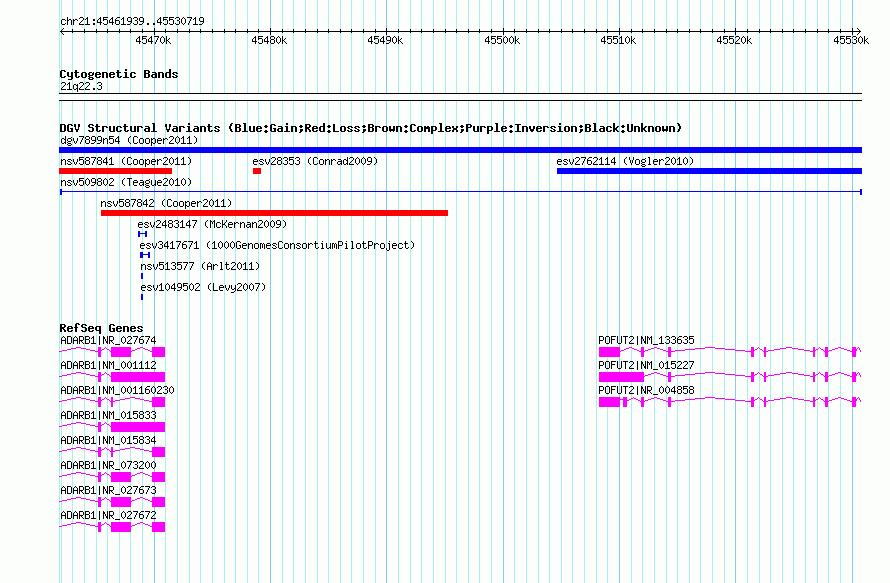Click the ADARB1|NR_027672 gene glyph
Viewport: 890px width, 583px height.
point(112,527)
